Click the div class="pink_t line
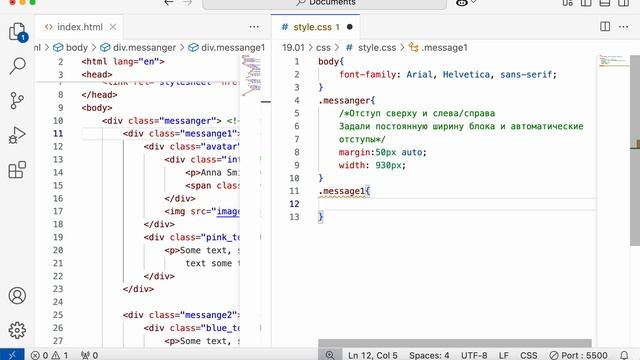This screenshot has width=640, height=360. tap(192, 237)
